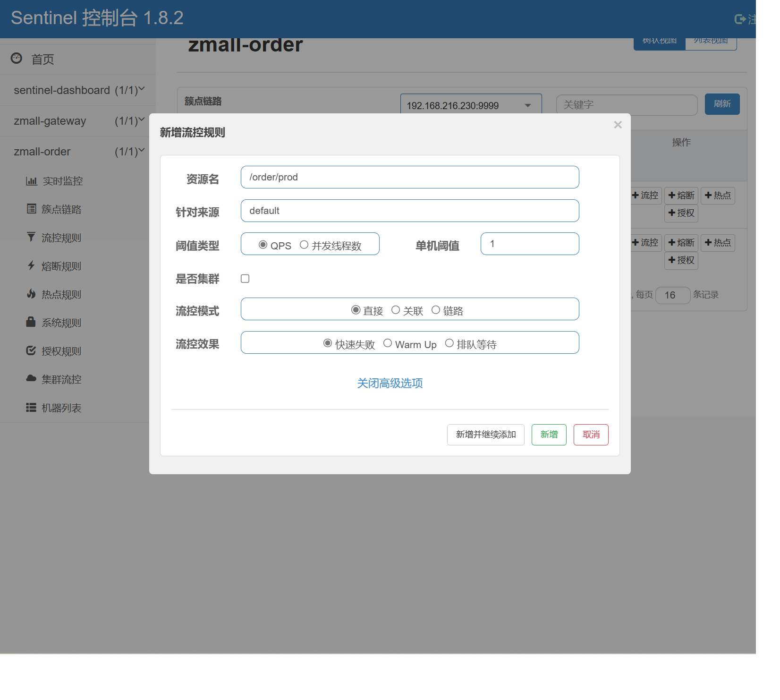Collapse the zmall-order app chevron

[x=142, y=150]
